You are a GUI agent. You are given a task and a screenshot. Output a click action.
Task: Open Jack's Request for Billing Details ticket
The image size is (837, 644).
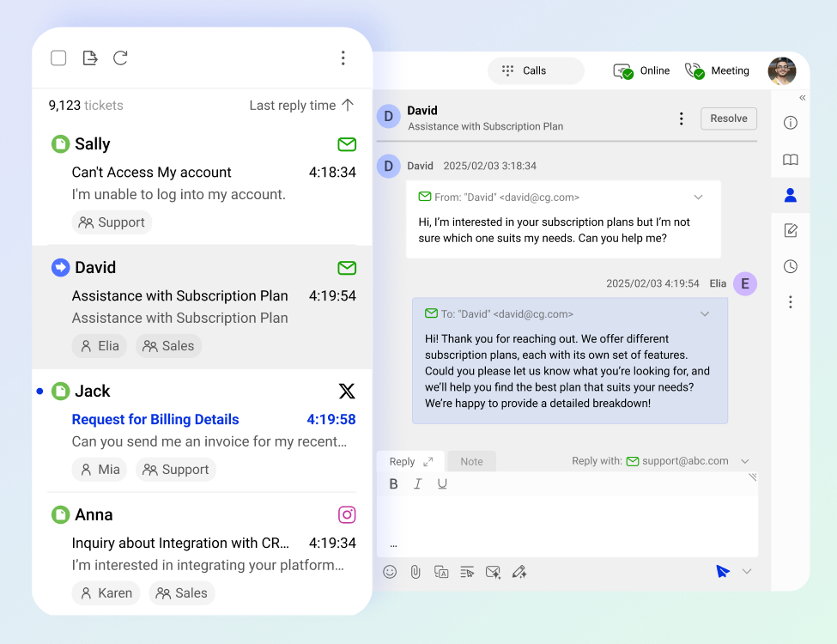pos(155,419)
